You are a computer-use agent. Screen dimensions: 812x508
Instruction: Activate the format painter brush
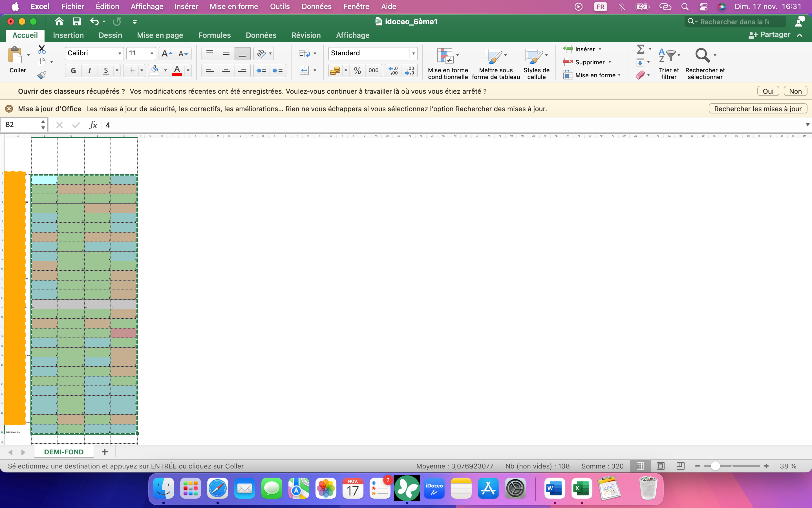click(42, 75)
